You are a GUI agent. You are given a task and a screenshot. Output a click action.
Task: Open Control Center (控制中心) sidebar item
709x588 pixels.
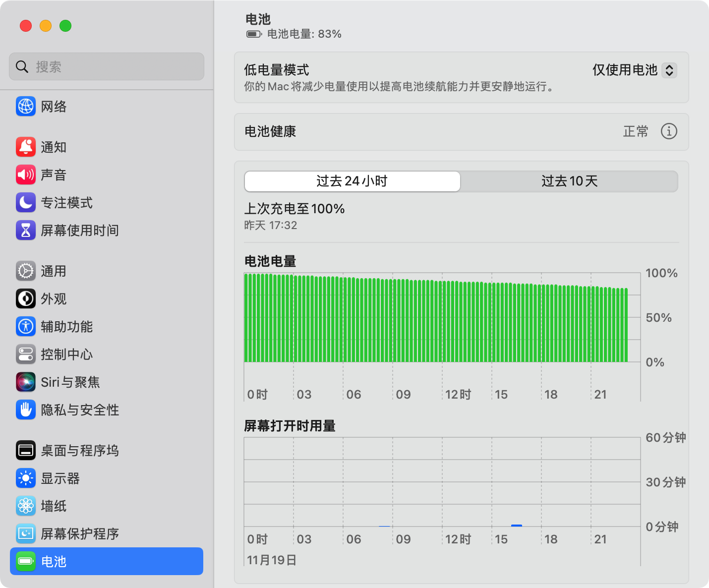66,354
